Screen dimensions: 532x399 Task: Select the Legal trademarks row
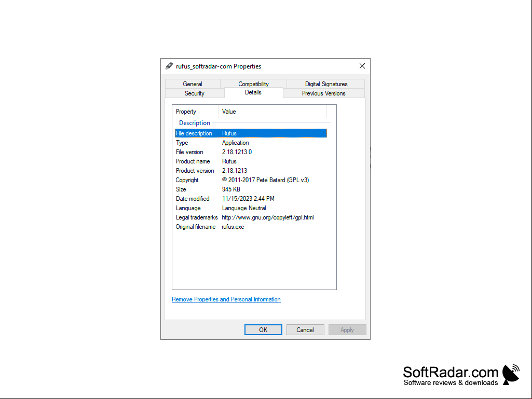click(x=251, y=217)
